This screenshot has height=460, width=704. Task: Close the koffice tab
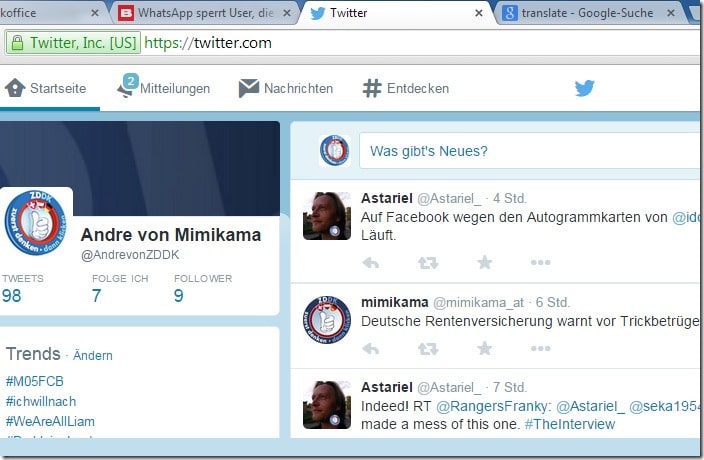click(95, 13)
